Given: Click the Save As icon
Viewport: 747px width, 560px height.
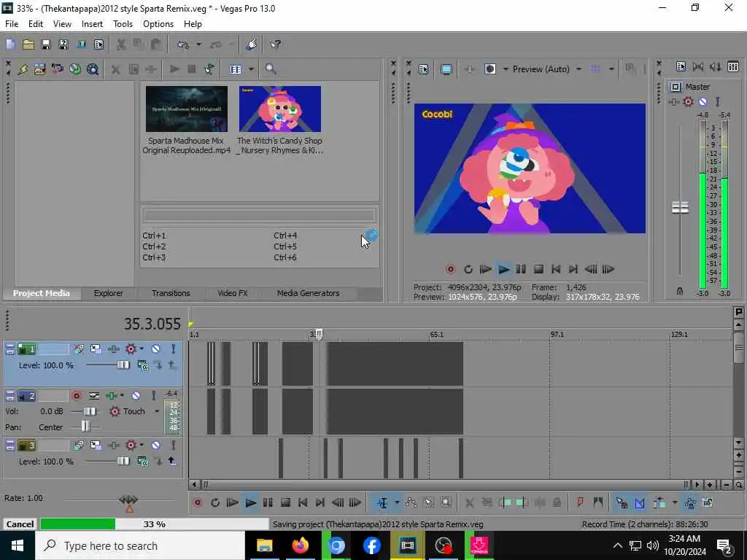Looking at the screenshot, I should coord(63,44).
